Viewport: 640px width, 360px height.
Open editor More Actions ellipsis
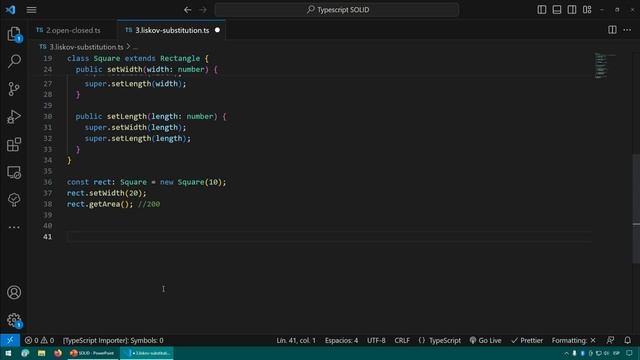[x=627, y=30]
